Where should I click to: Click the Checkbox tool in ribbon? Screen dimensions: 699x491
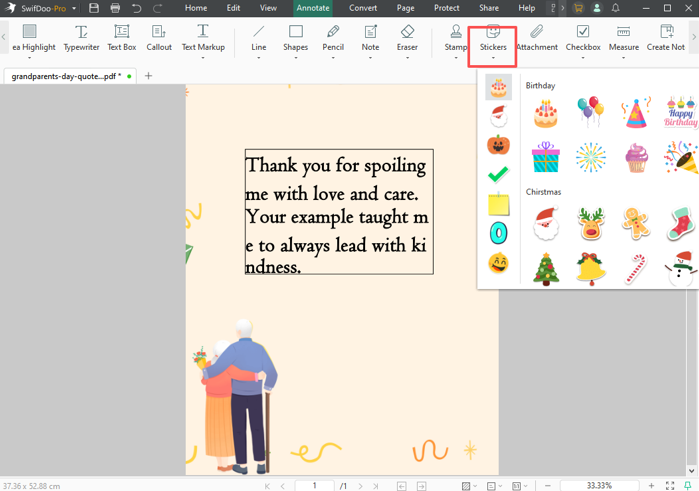pyautogui.click(x=583, y=38)
